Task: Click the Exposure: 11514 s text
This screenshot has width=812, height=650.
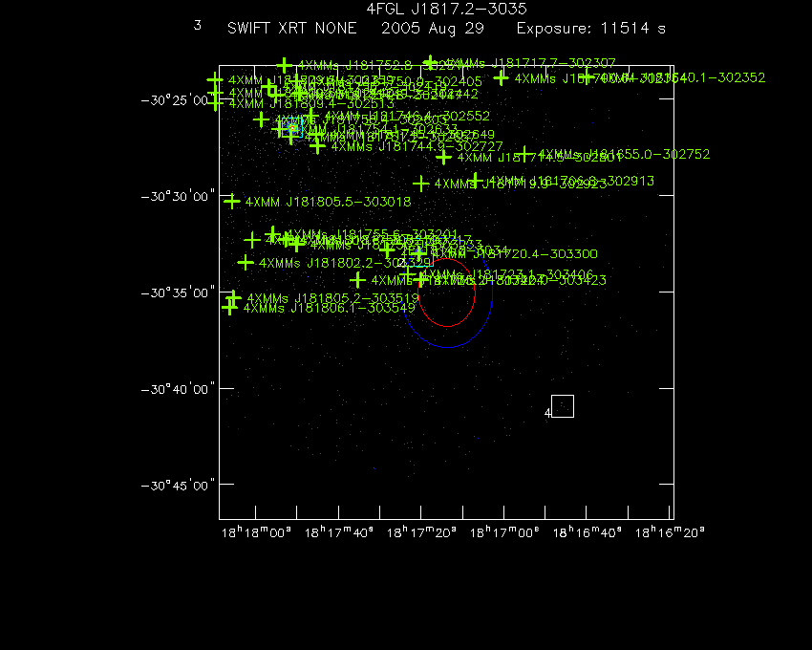Action: (x=591, y=29)
